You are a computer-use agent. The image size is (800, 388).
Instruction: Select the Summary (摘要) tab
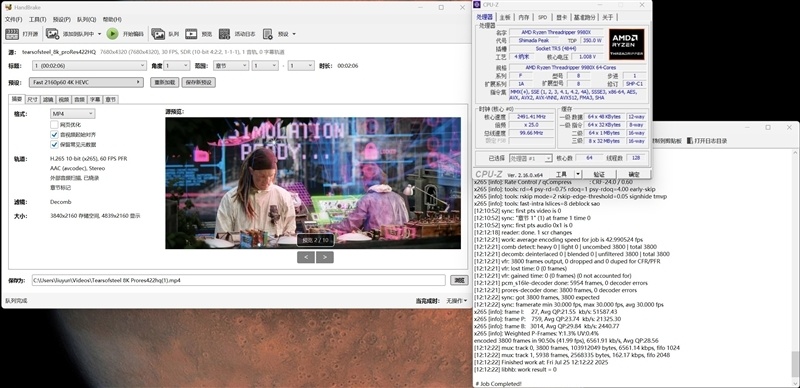coord(17,99)
